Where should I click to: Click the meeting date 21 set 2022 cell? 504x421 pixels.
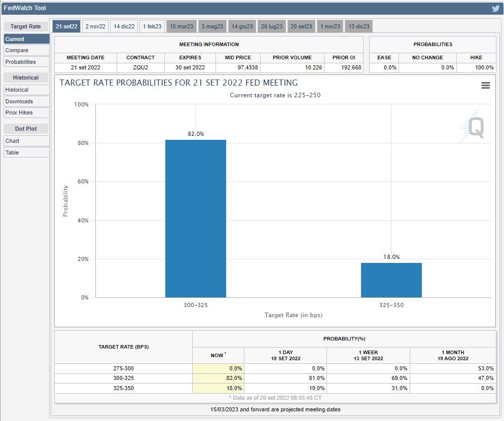pyautogui.click(x=86, y=67)
